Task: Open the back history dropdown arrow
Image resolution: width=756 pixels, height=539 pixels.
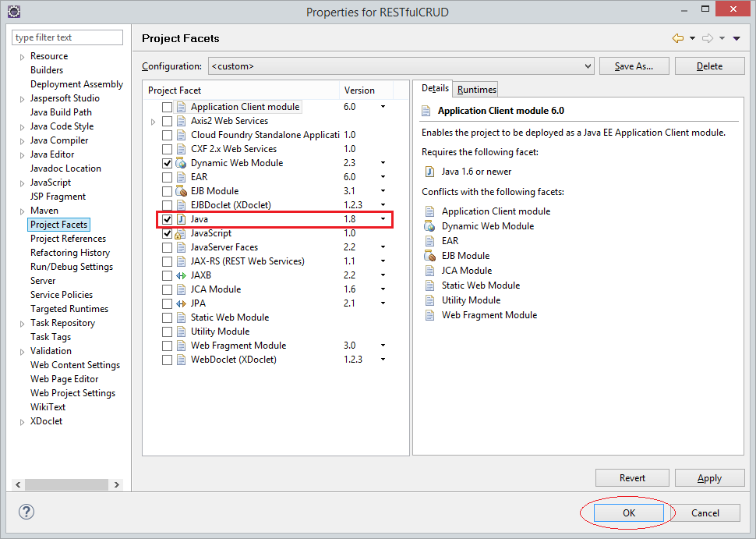Action: click(x=692, y=38)
